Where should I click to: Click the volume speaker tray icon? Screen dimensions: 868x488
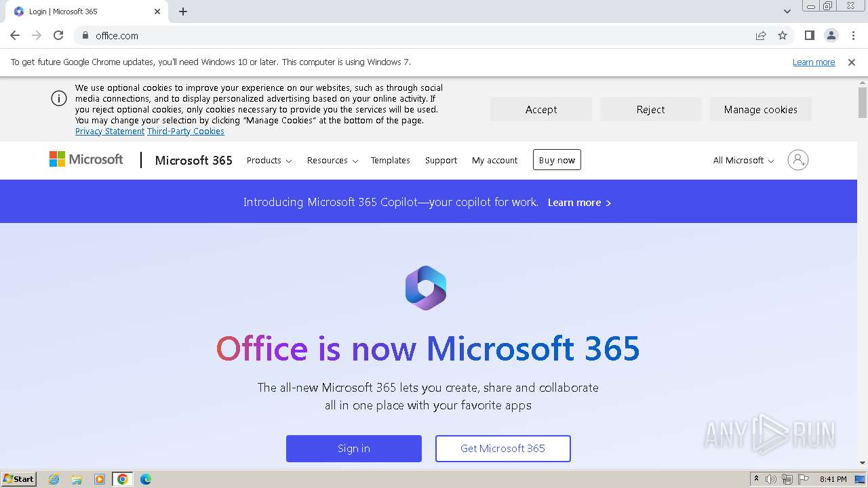click(x=771, y=479)
